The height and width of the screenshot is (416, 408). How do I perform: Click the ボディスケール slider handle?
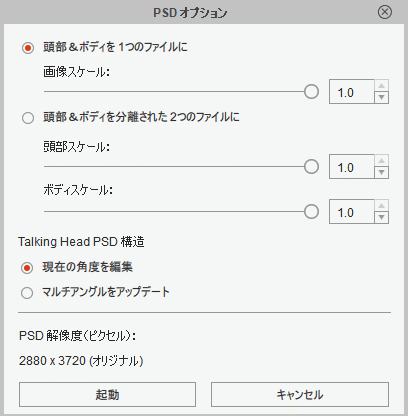311,212
